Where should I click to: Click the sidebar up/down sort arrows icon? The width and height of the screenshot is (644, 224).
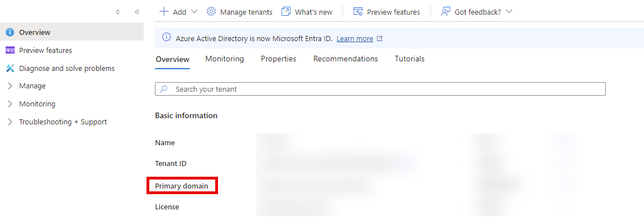118,12
